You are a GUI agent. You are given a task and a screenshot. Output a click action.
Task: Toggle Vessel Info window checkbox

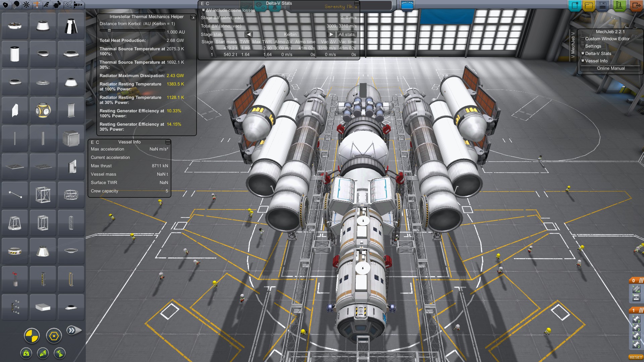pos(583,61)
